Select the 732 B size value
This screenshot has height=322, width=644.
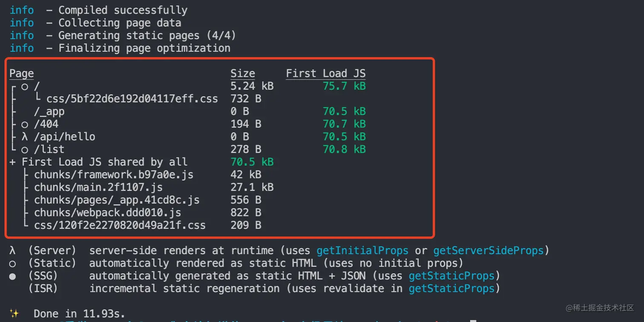[246, 99]
